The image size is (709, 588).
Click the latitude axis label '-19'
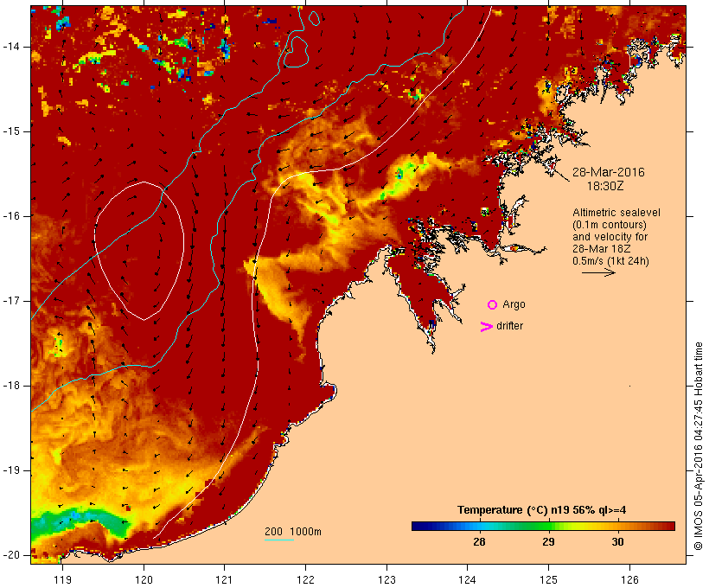(10, 470)
